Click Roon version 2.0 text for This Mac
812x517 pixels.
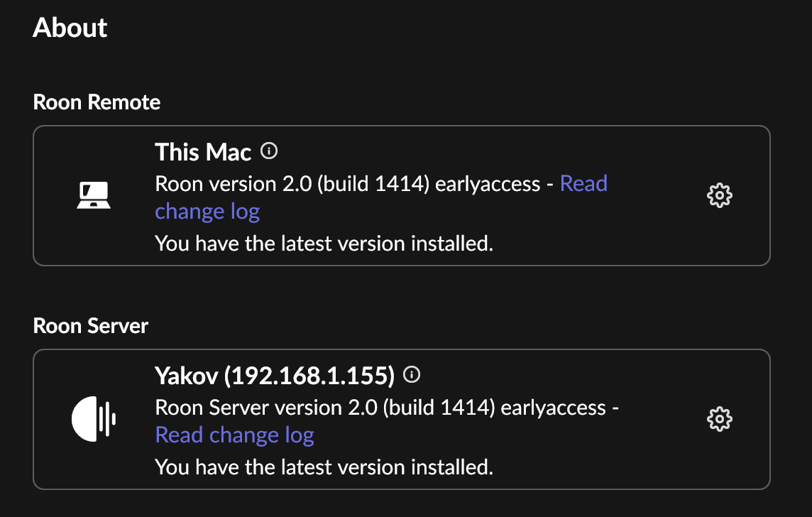click(x=234, y=184)
